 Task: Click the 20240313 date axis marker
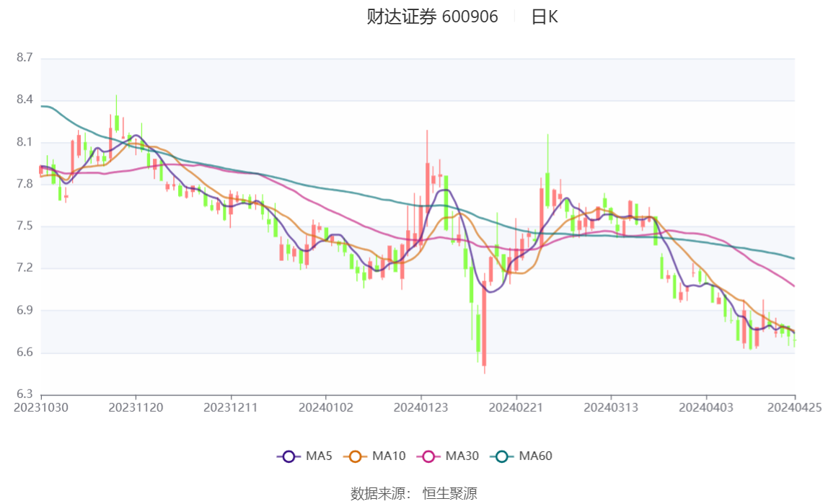[x=611, y=407]
